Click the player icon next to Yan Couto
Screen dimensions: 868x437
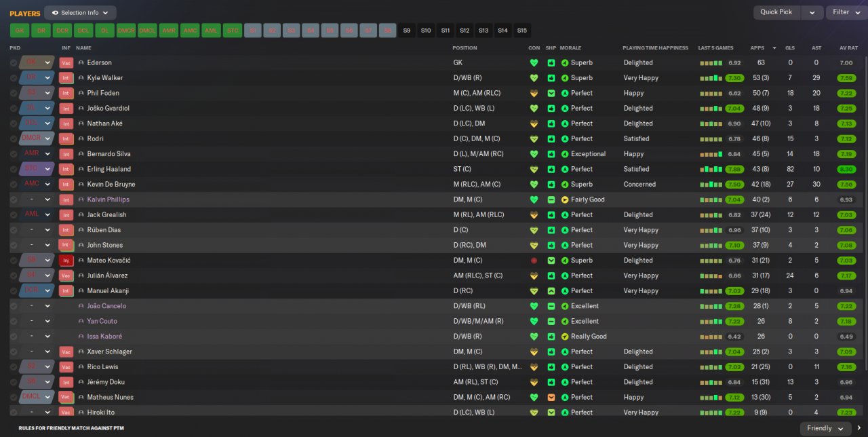(81, 321)
